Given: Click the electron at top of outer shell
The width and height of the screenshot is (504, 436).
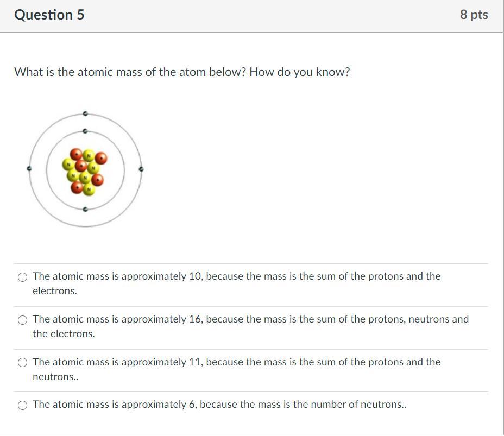Looking at the screenshot, I should [85, 114].
